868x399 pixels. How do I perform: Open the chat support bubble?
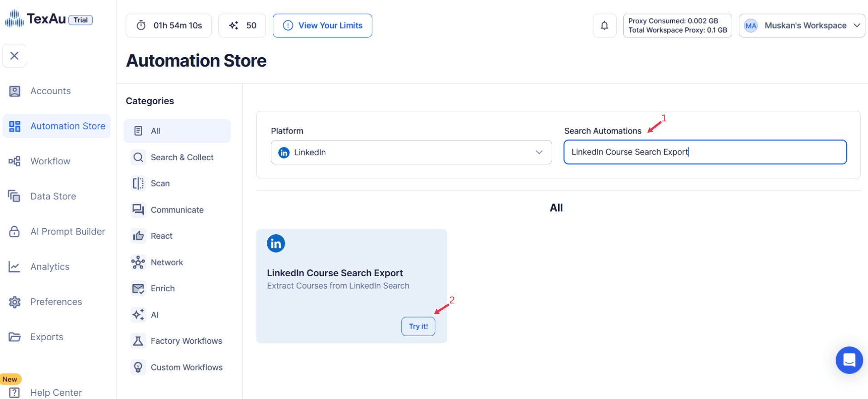click(849, 360)
